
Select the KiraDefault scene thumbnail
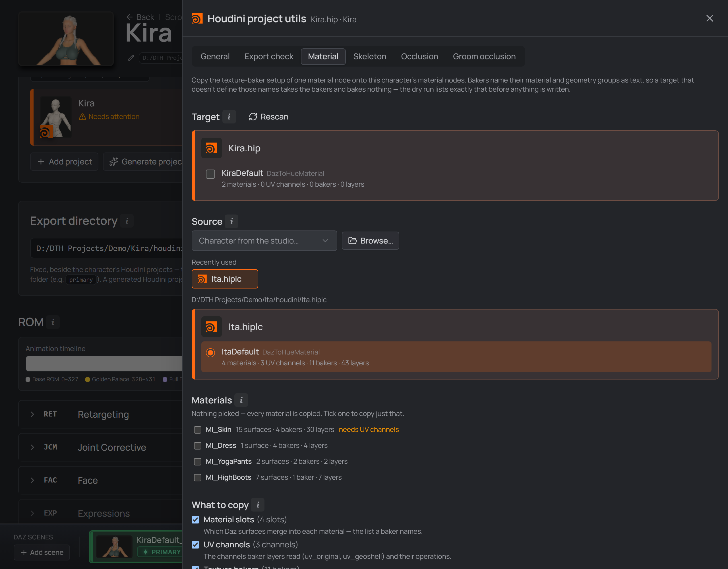[114, 547]
